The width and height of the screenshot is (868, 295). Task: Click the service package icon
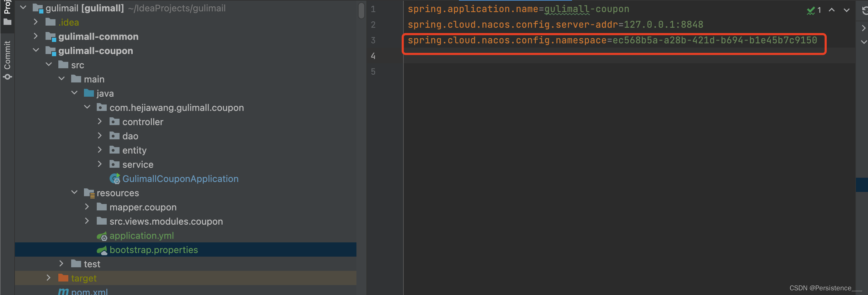pos(115,164)
